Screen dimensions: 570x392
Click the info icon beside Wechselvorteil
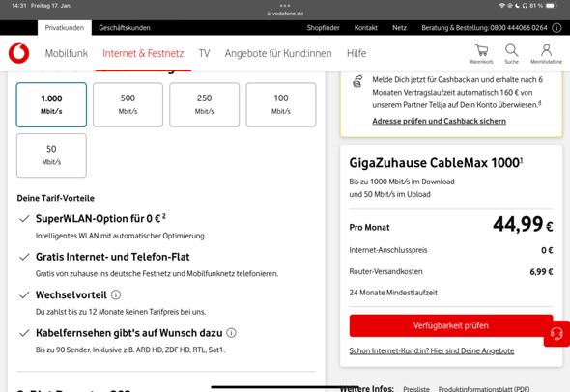pyautogui.click(x=116, y=294)
